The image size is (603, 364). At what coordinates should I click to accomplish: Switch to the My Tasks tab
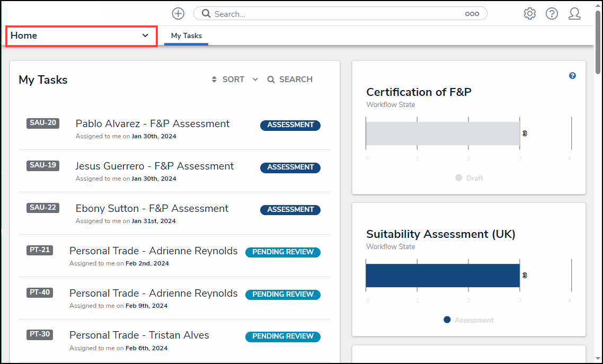(186, 35)
